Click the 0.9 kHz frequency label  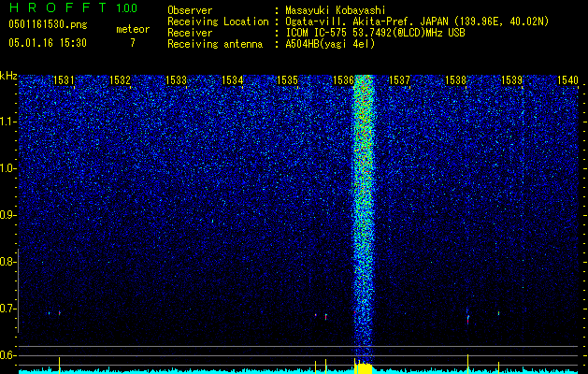7,215
